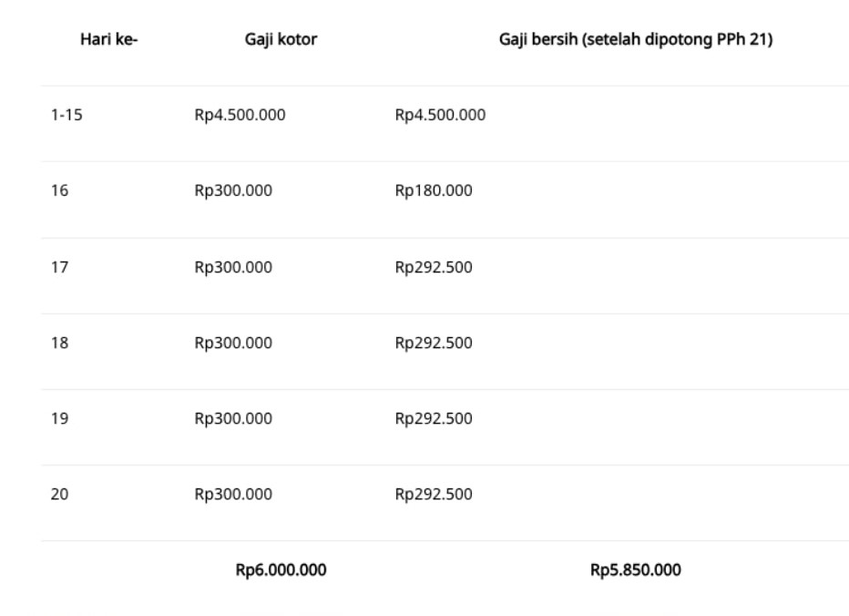The image size is (849, 616).
Task: Click day 20's Rp292.500 net salary
Action: tap(434, 494)
